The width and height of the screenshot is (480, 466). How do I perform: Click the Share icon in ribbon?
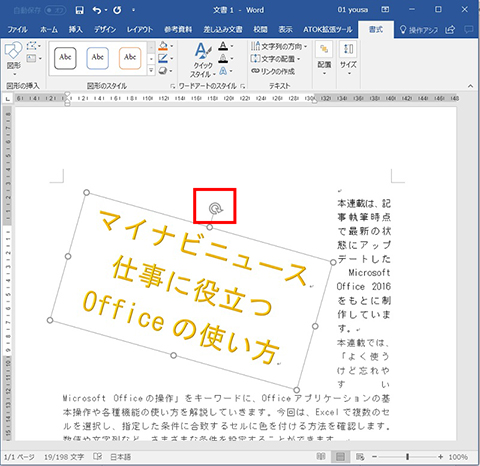tap(450, 30)
